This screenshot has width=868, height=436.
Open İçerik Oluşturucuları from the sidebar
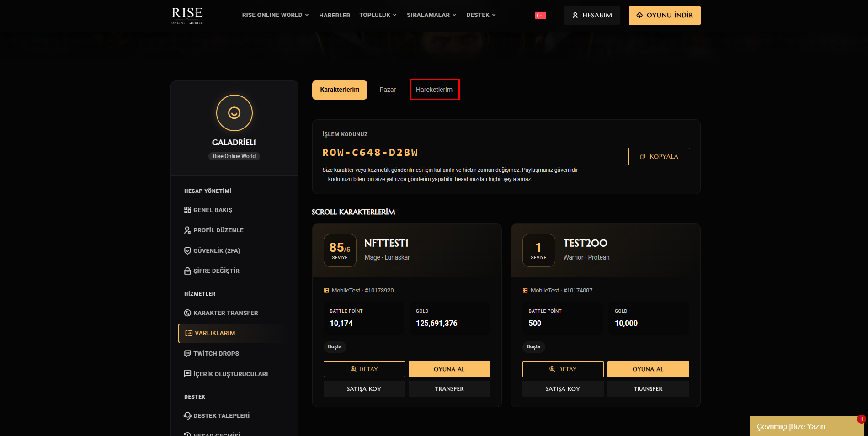(x=226, y=374)
